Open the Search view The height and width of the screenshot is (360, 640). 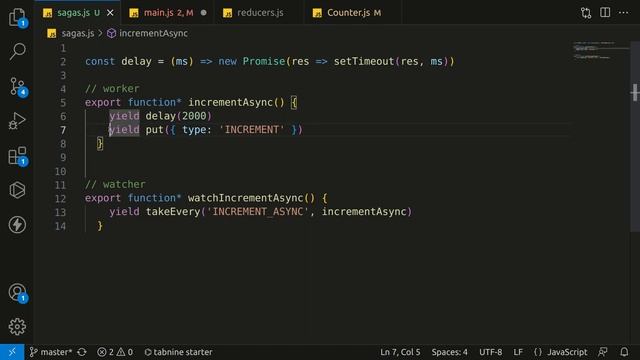(x=17, y=52)
